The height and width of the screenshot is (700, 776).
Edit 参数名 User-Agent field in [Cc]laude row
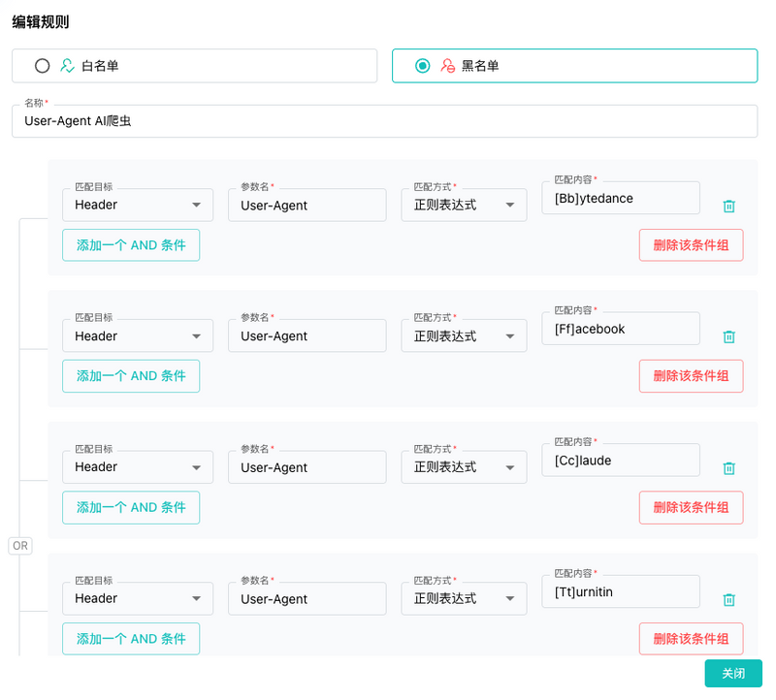coord(307,467)
